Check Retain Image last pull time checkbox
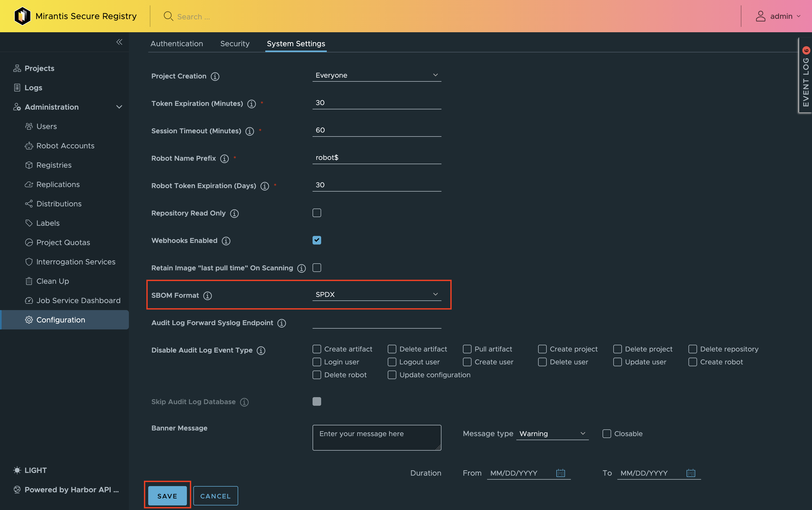 (317, 267)
